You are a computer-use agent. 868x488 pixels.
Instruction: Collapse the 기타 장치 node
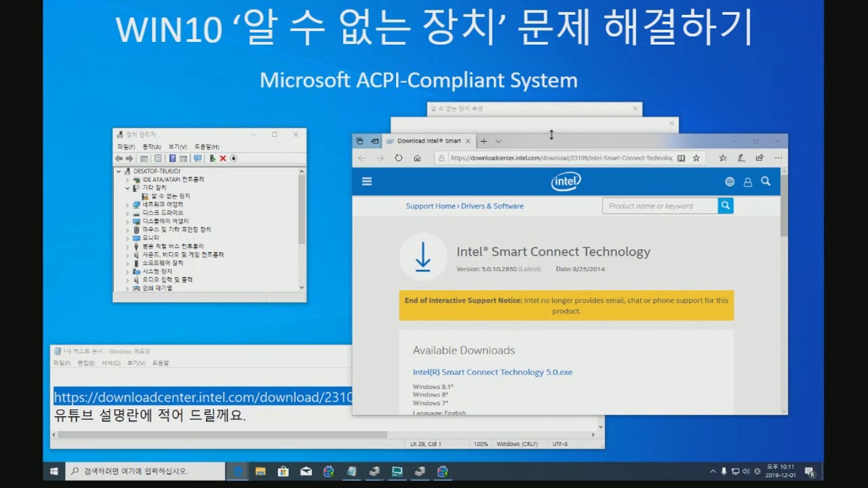click(x=127, y=188)
